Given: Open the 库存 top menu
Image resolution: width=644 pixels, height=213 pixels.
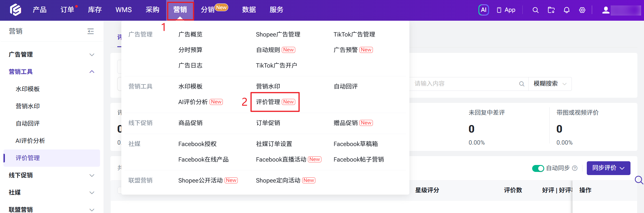Looking at the screenshot, I should [x=95, y=10].
